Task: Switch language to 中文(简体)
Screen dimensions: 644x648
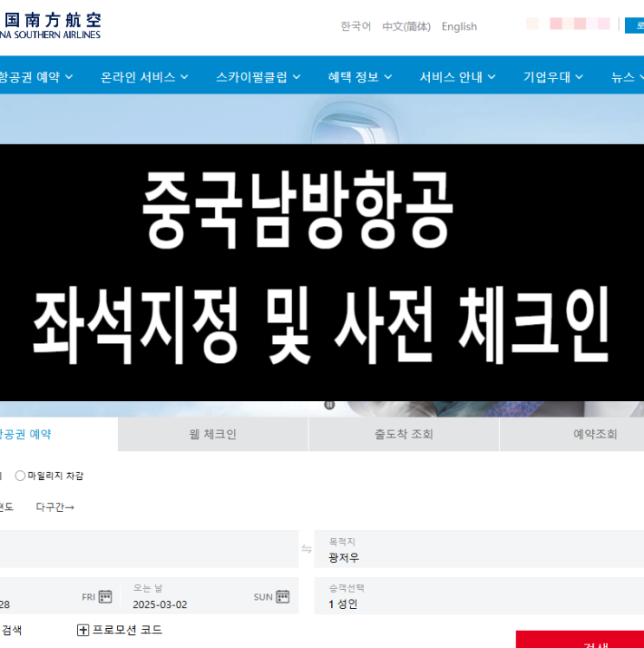Action: [407, 27]
